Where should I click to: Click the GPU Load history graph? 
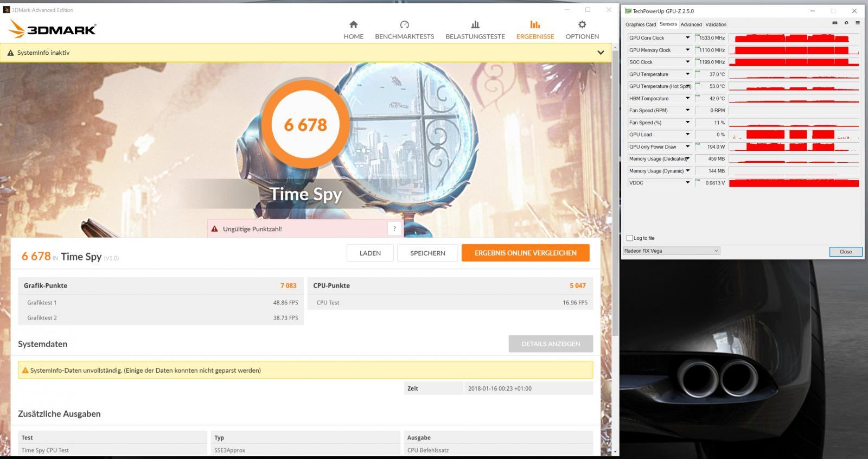(x=794, y=135)
